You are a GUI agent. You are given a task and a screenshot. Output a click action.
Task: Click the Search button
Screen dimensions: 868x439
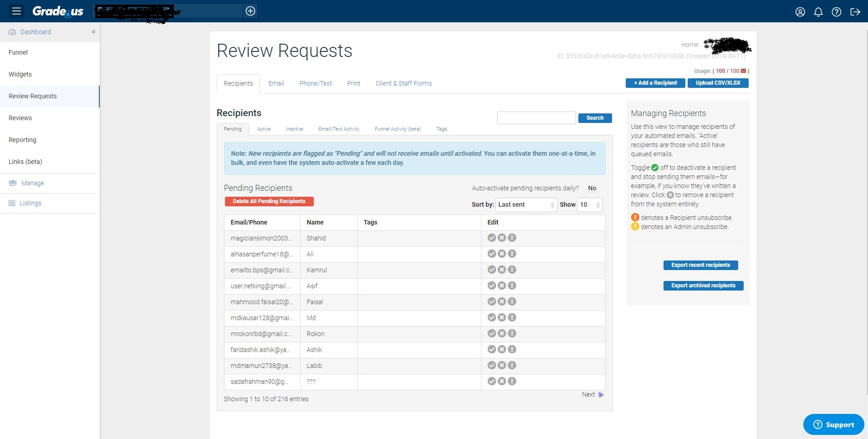[x=595, y=118]
